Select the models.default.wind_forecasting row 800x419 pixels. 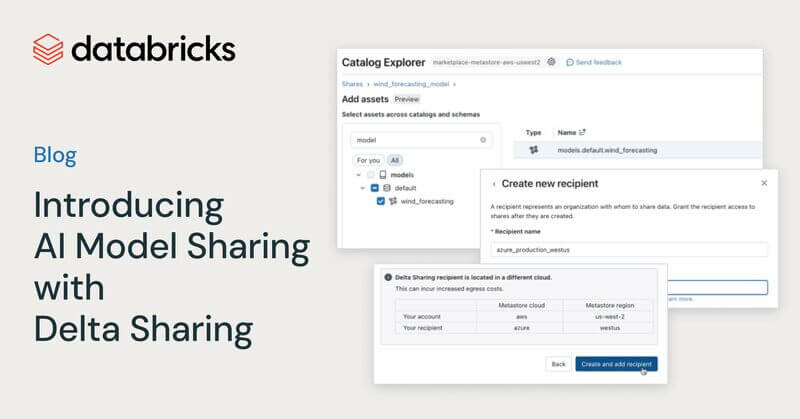click(637, 150)
